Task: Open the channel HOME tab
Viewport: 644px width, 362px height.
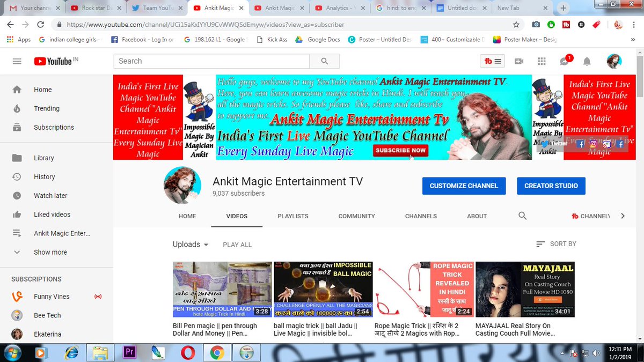Action: point(187,216)
